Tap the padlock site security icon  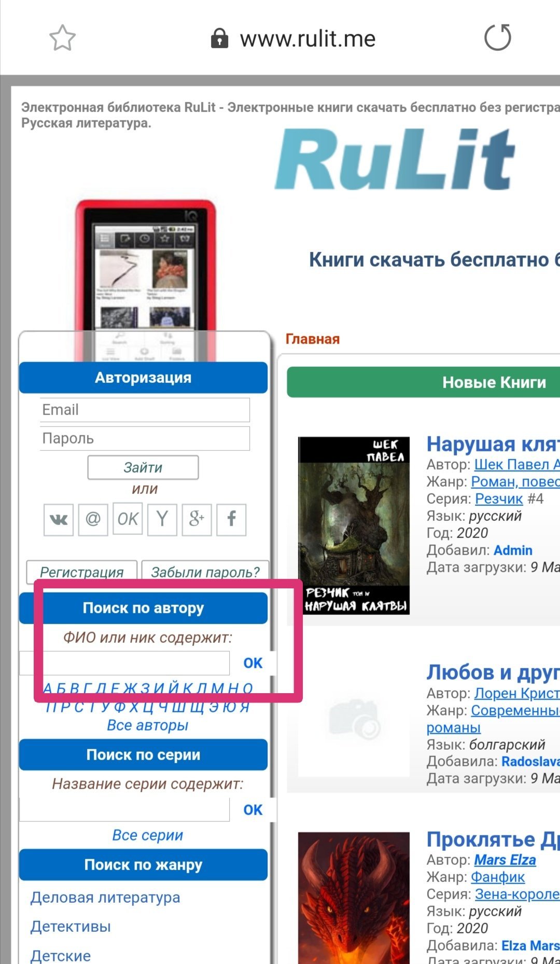coord(219,38)
